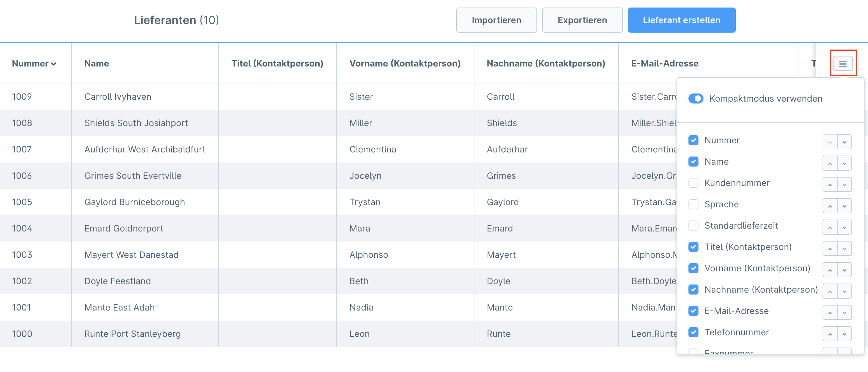Open the Carroll Ivyhaven supplier row
868x372 pixels.
point(118,97)
